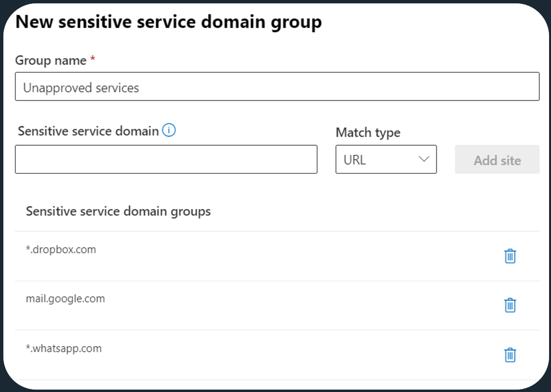Click the trash icon beside *.whatsapp.com
The width and height of the screenshot is (551, 392).
click(510, 355)
